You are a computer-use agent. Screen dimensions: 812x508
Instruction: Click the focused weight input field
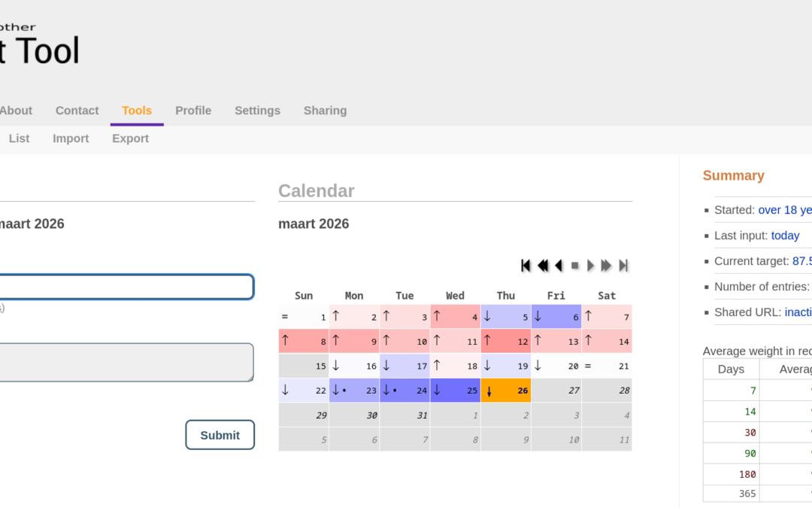click(x=124, y=287)
